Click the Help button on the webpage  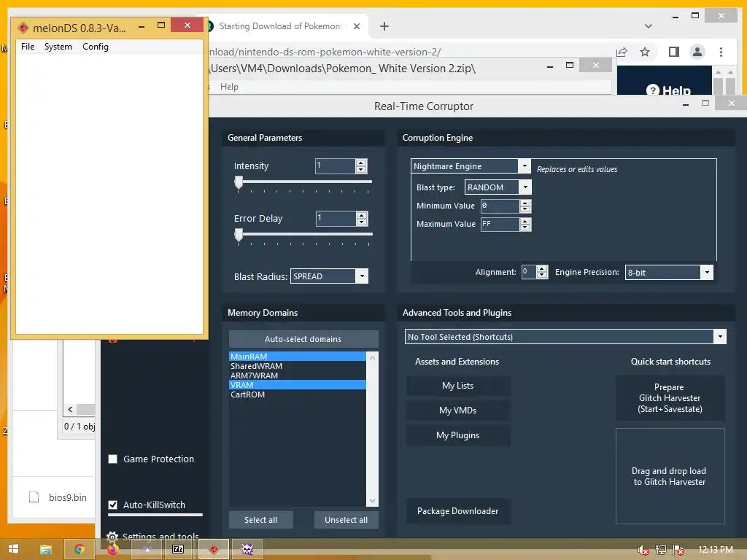pos(668,90)
